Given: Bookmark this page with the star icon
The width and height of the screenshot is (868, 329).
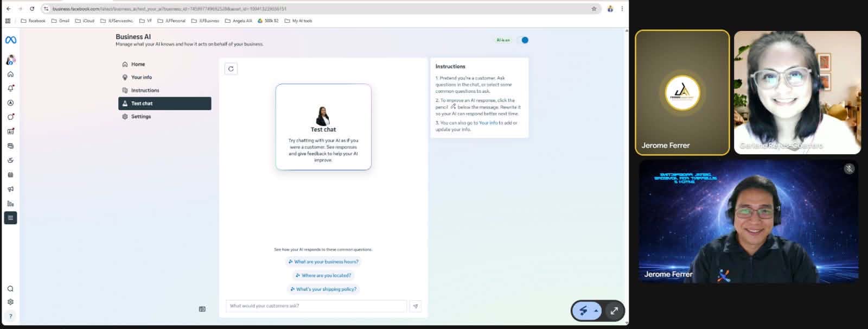Looking at the screenshot, I should coord(594,9).
